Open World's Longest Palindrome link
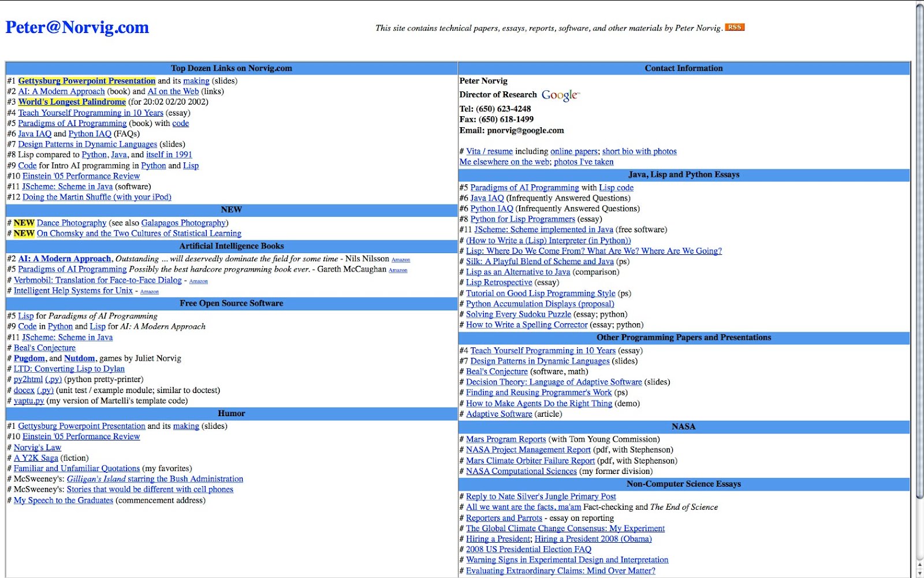Viewport: 924px width, 578px height. pyautogui.click(x=72, y=102)
